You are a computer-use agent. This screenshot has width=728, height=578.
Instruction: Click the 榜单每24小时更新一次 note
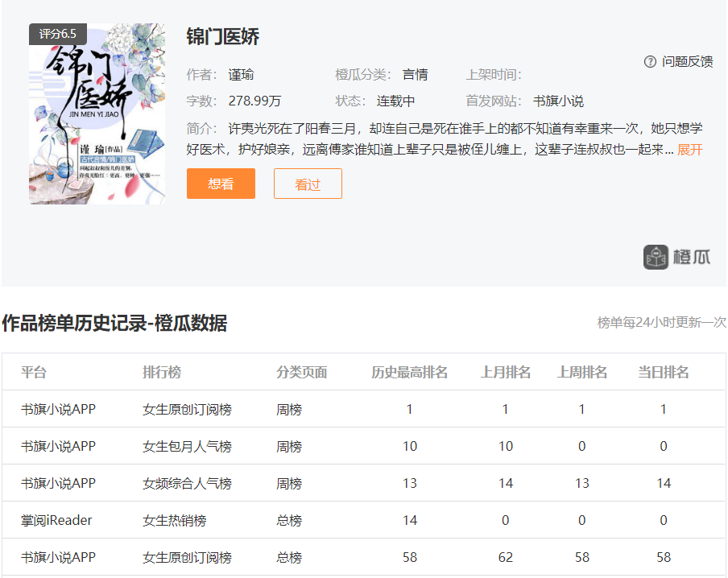click(x=662, y=322)
